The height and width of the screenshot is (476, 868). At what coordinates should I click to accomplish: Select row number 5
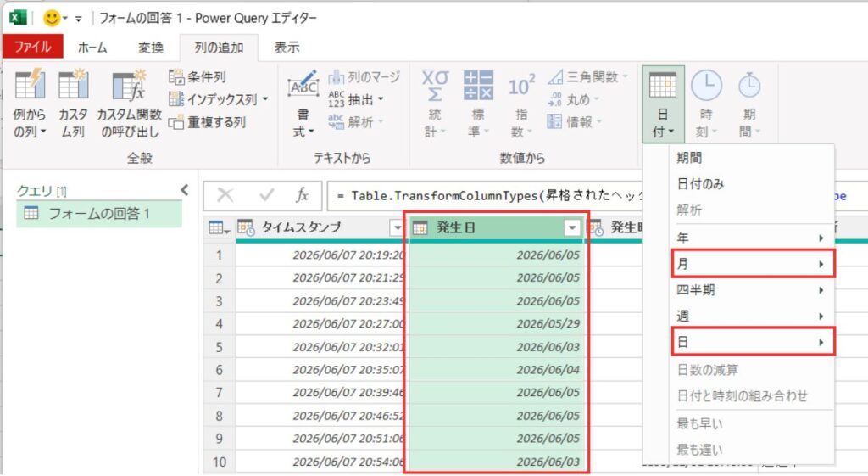pos(220,347)
